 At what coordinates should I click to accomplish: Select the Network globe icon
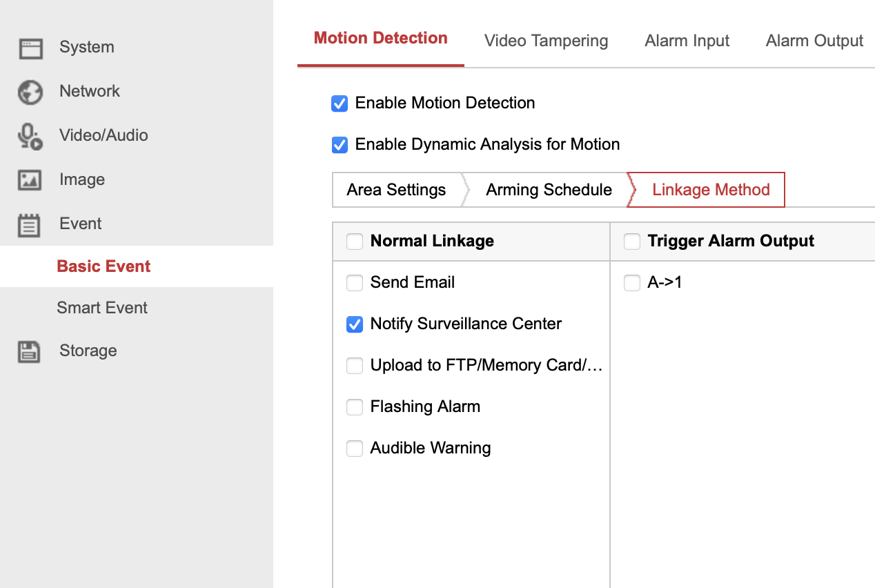(x=30, y=91)
